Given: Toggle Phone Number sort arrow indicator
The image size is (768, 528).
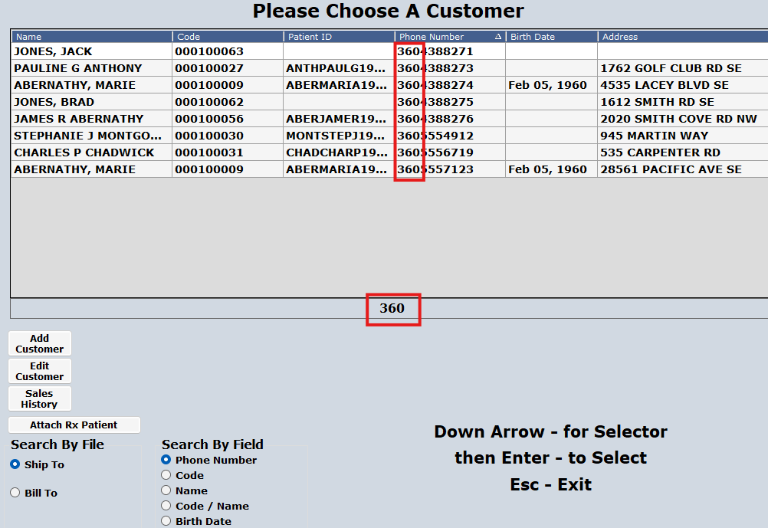Looking at the screenshot, I should [x=498, y=37].
